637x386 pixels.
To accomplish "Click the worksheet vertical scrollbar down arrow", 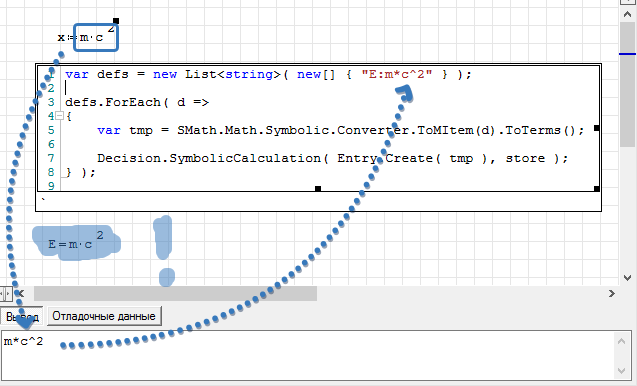I will [627, 278].
